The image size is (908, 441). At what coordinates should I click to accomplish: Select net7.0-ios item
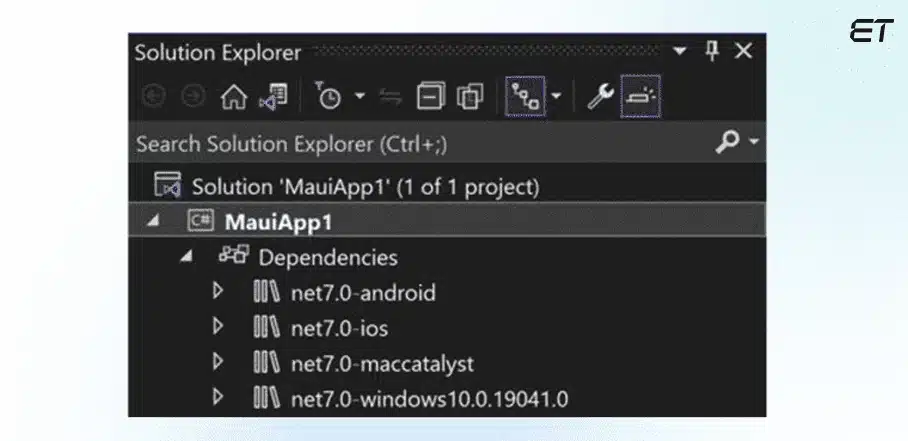339,329
